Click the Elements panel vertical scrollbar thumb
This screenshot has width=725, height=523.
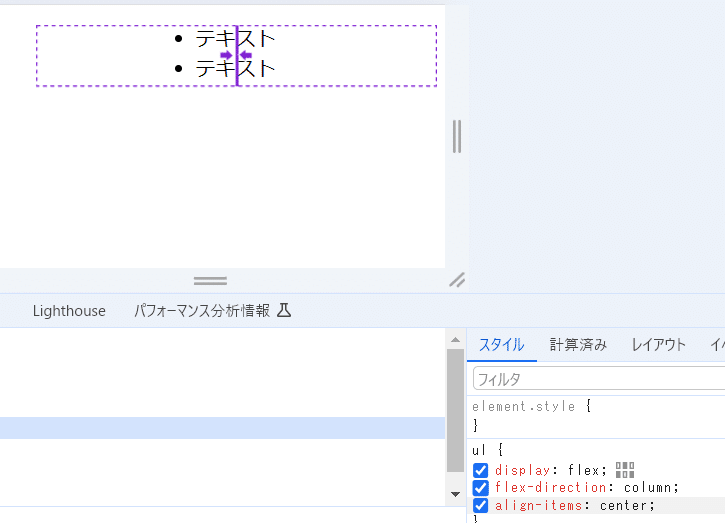pyautogui.click(x=455, y=410)
